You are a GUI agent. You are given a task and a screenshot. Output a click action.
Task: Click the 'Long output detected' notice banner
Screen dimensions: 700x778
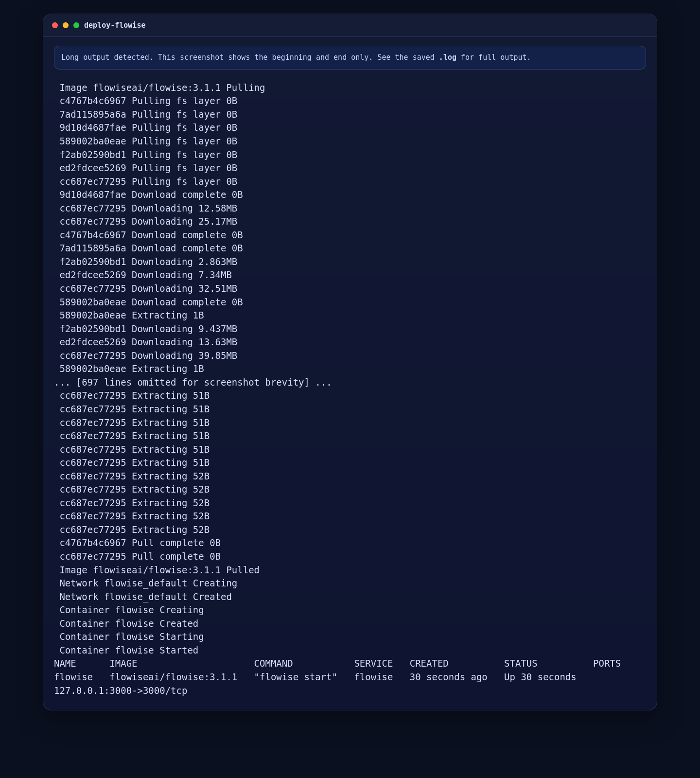pos(350,57)
